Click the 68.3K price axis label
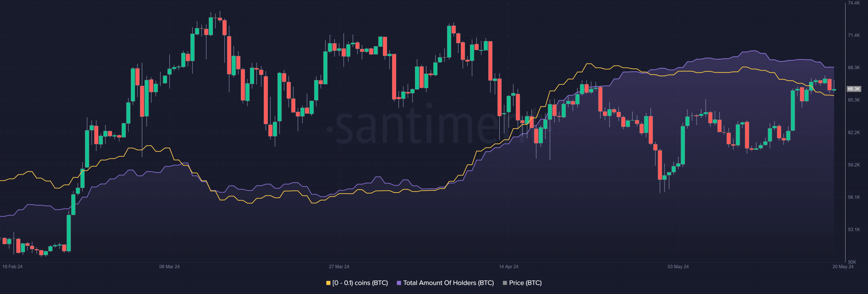868x294 pixels. coord(854,67)
